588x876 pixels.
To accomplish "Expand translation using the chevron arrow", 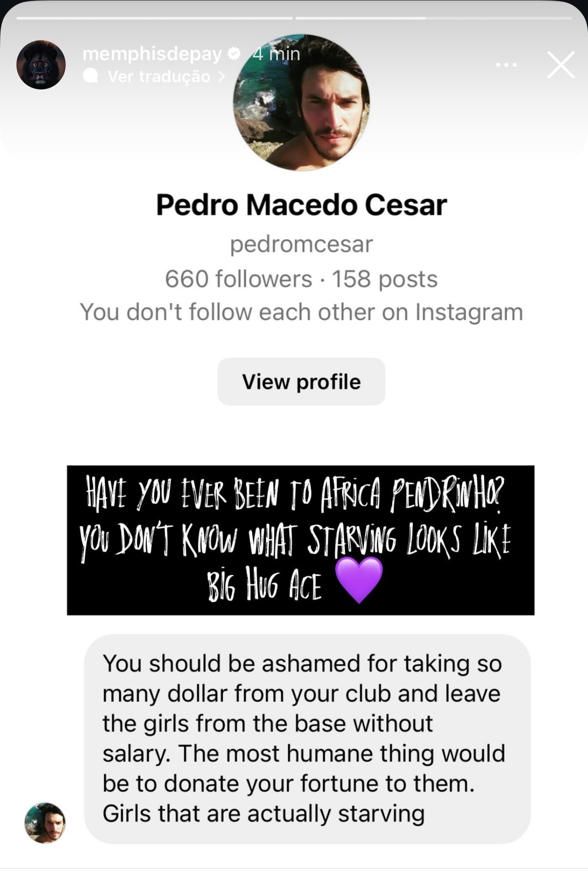I will pyautogui.click(x=222, y=76).
